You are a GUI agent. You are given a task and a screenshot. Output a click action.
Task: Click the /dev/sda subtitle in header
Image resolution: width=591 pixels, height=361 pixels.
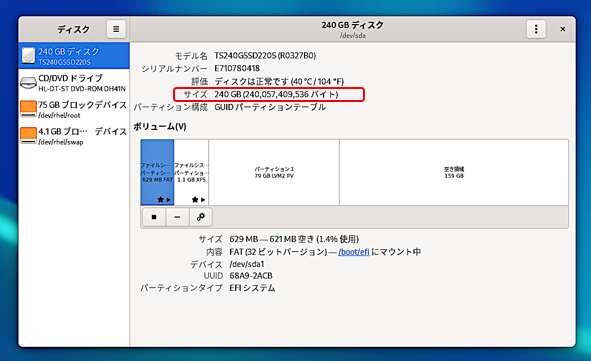353,35
